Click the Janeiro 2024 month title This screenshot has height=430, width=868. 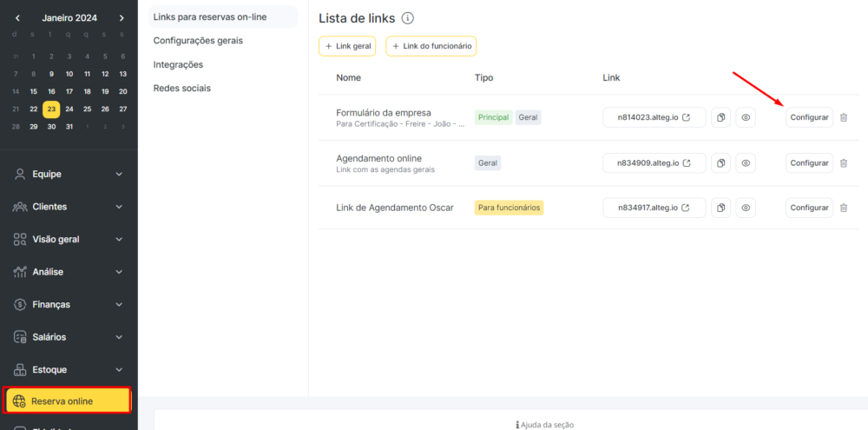(69, 18)
